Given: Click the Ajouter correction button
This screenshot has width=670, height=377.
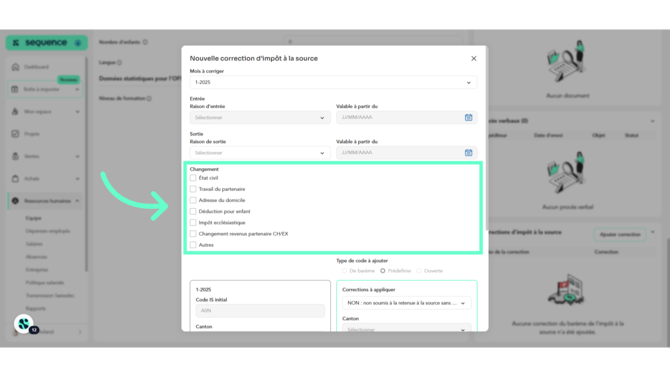Looking at the screenshot, I should [620, 235].
